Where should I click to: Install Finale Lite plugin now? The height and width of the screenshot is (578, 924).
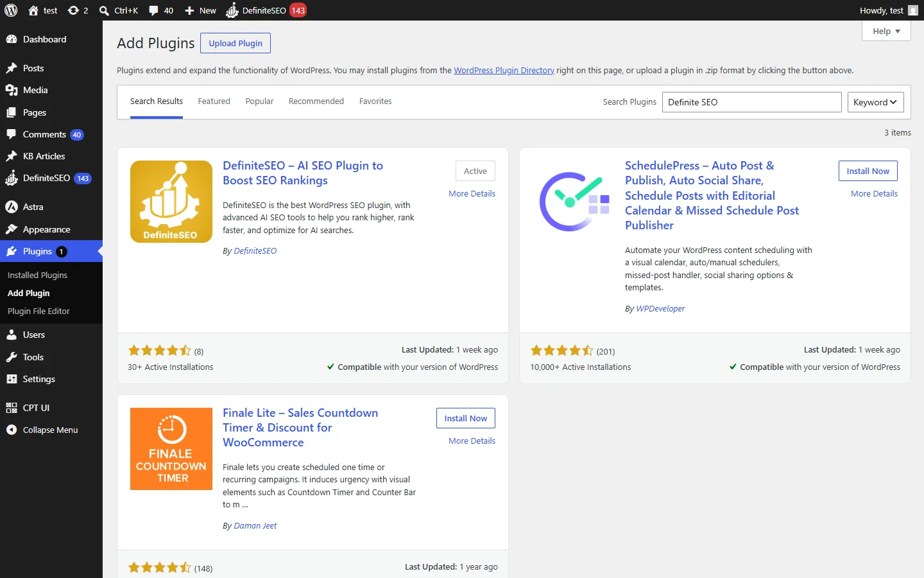[x=465, y=418]
